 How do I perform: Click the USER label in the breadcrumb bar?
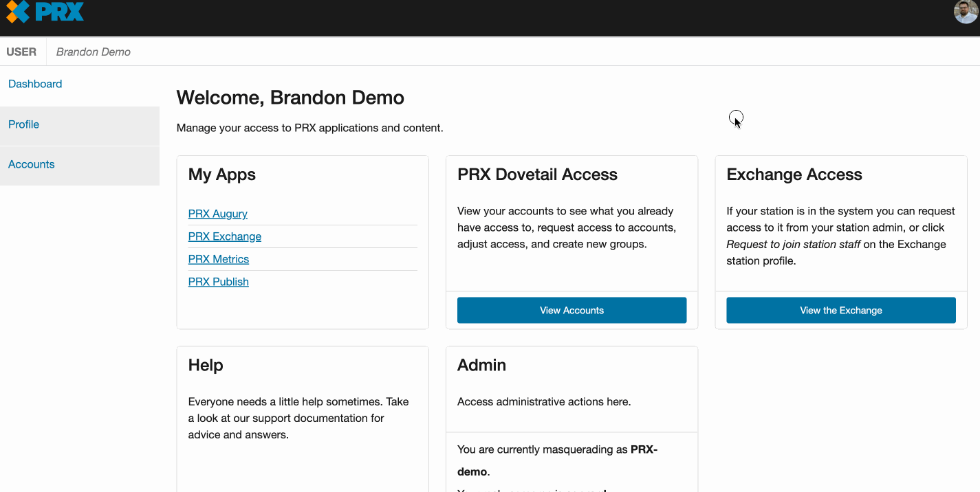(21, 52)
